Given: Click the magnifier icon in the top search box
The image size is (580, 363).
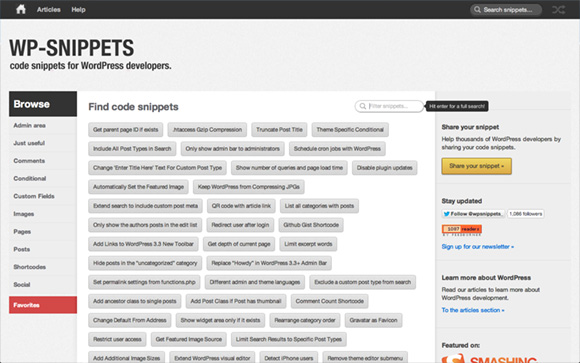Looking at the screenshot, I should pyautogui.click(x=478, y=10).
